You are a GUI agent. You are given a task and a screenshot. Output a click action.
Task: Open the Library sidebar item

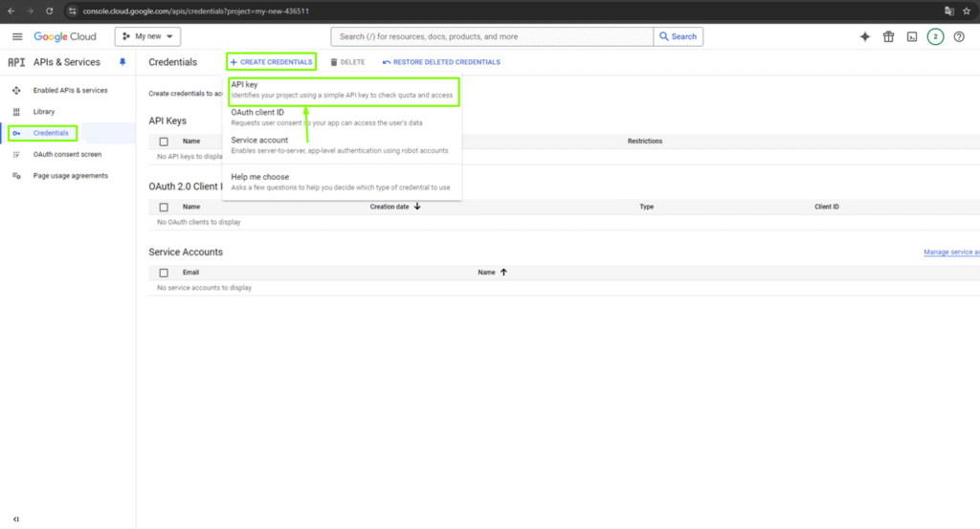(x=44, y=112)
